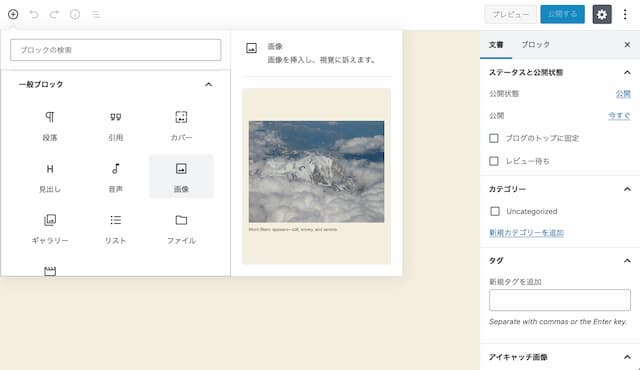The height and width of the screenshot is (370, 640).
Task: Insert the カバー cover block
Action: tap(181, 126)
